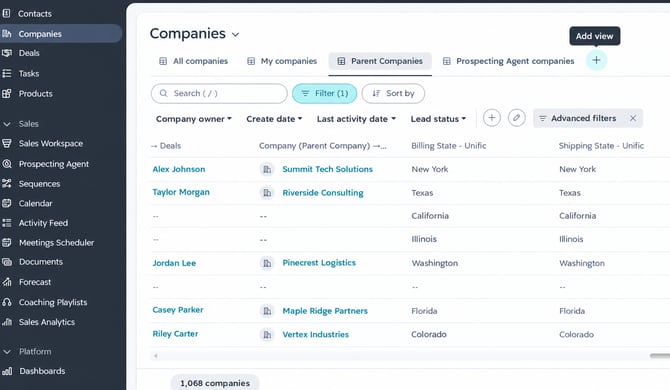The width and height of the screenshot is (670, 390).
Task: Open the Create date filter dropdown
Action: [x=274, y=119]
